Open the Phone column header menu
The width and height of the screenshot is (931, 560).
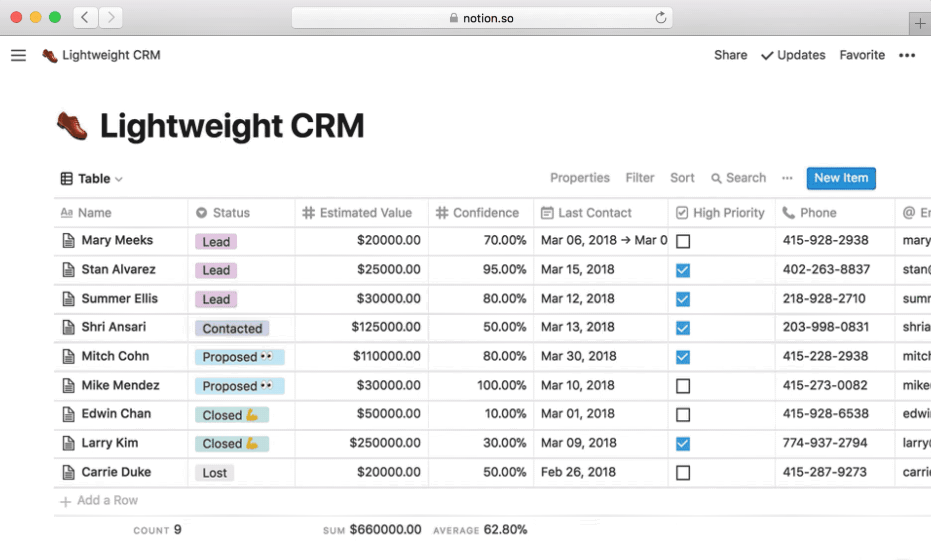coord(835,213)
